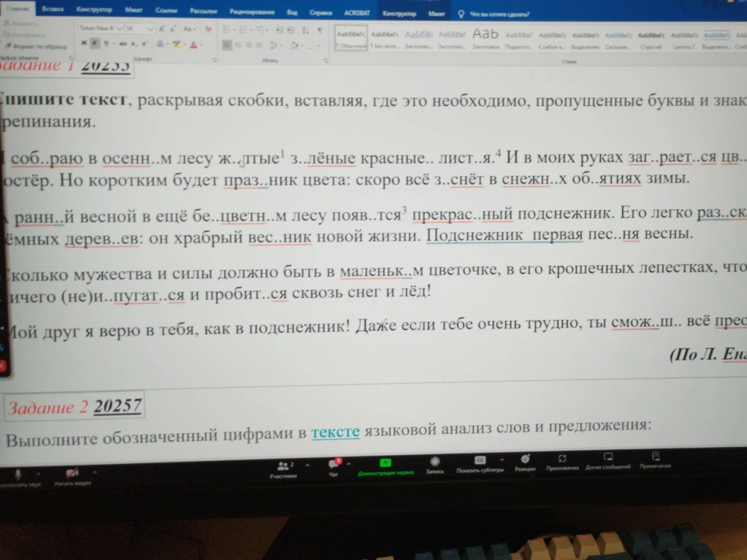Toggle show paragraph marks

(x=320, y=30)
